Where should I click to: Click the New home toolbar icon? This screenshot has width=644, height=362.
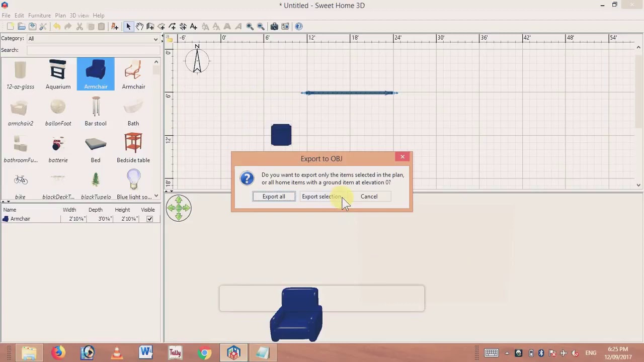click(x=11, y=27)
